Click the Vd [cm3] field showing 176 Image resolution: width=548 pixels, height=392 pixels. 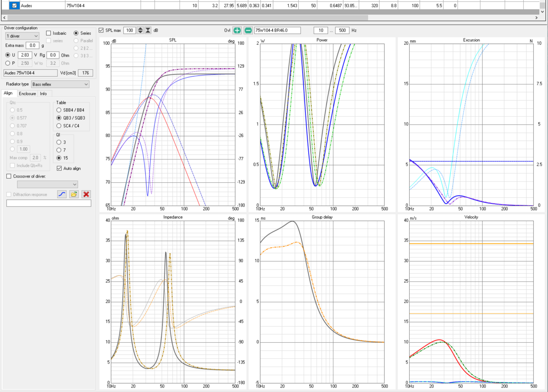(86, 73)
